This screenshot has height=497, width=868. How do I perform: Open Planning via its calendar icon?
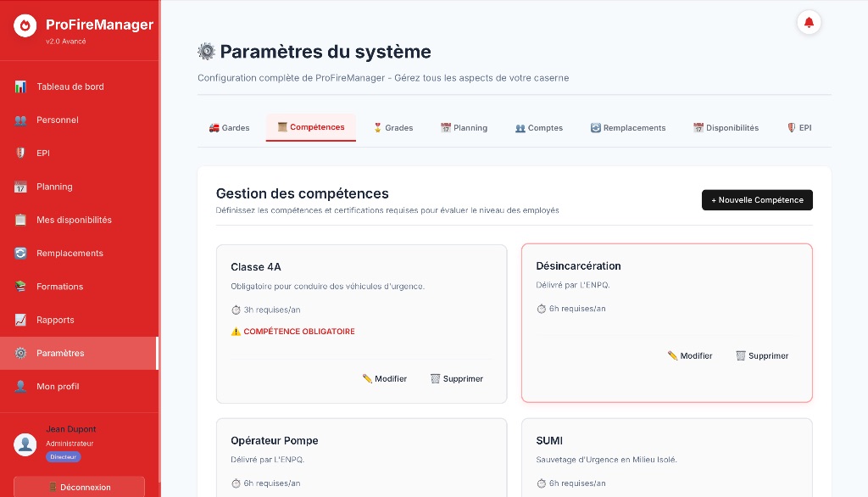[20, 187]
